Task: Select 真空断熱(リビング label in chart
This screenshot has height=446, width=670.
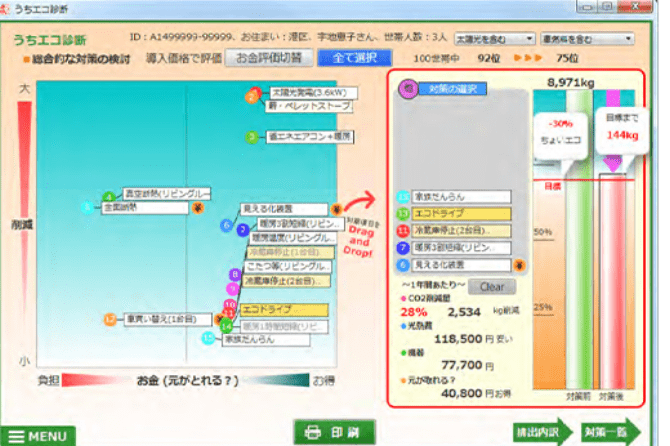Action: 167,194
